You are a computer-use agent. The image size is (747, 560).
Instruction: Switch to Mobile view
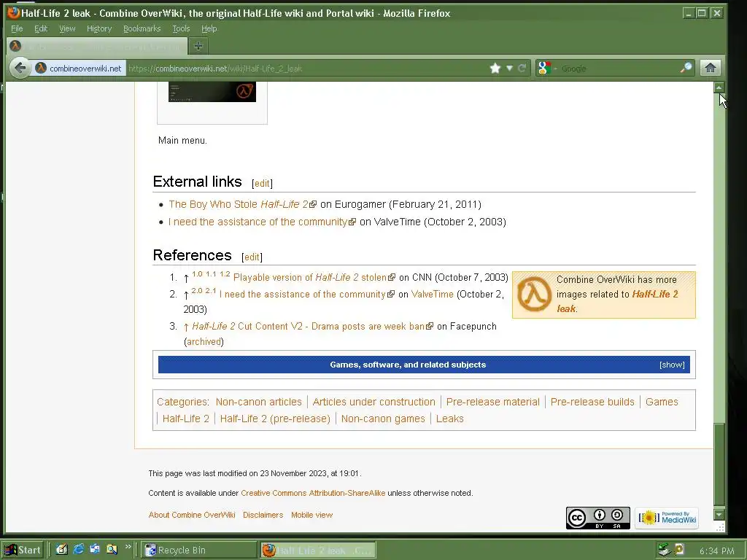(312, 515)
